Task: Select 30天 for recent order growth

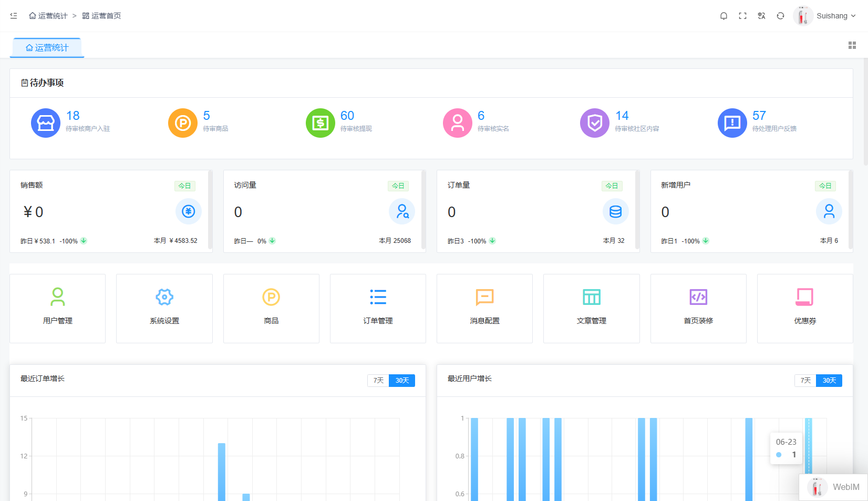Action: coord(402,381)
